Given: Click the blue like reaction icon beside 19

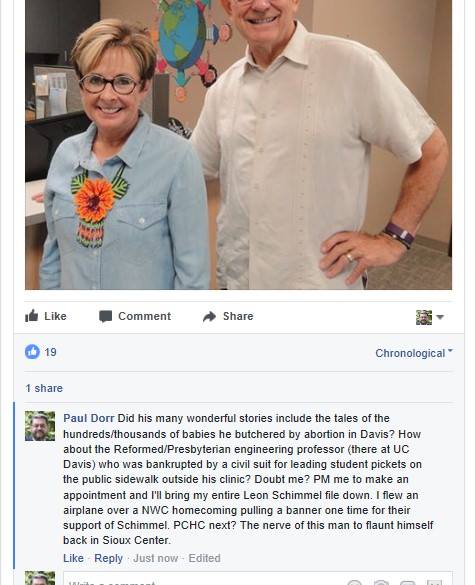Looking at the screenshot, I should click(32, 352).
